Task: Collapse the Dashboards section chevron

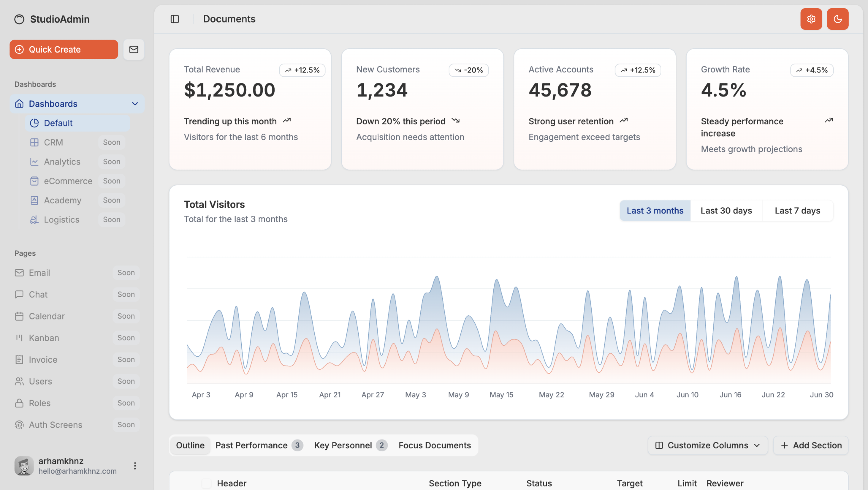Action: tap(135, 103)
